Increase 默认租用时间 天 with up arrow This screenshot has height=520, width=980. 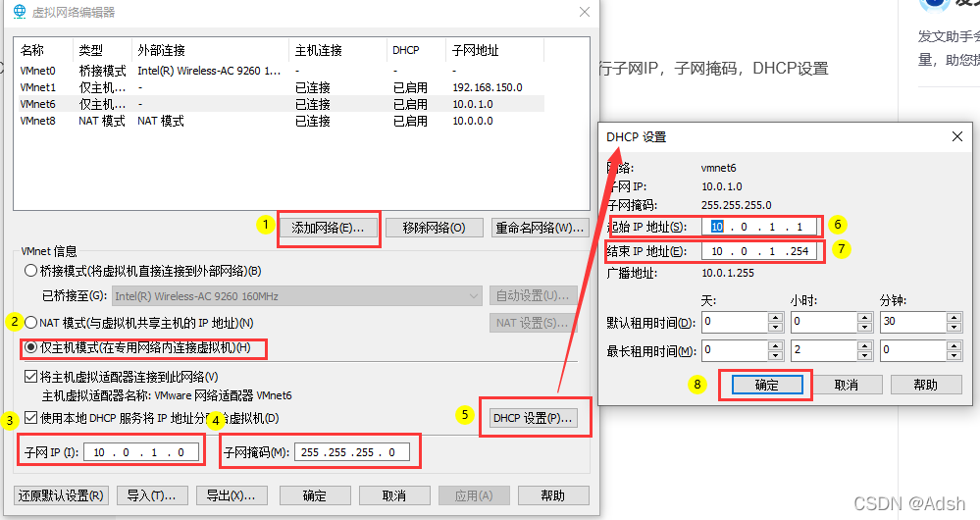776,318
